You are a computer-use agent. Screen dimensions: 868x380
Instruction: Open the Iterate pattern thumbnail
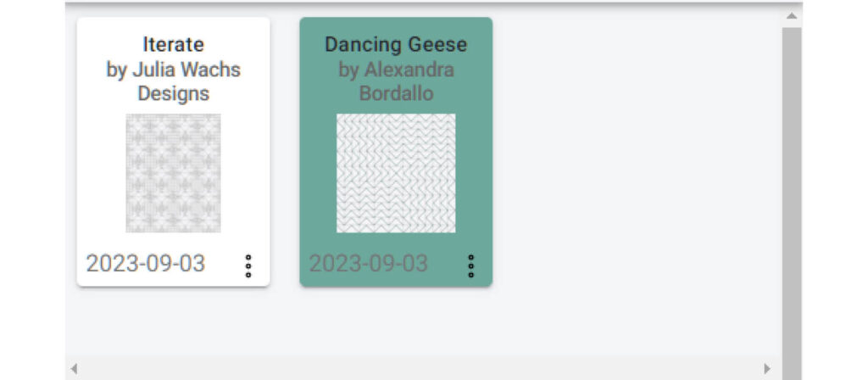click(173, 173)
